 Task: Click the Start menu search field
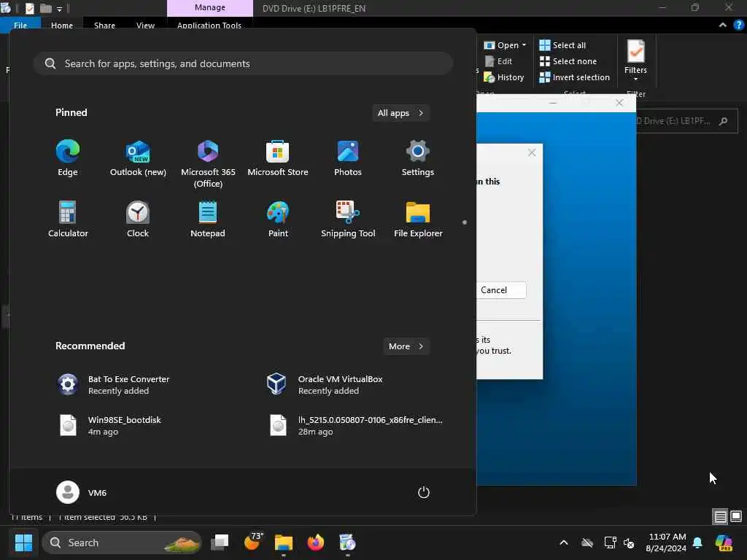pyautogui.click(x=243, y=63)
